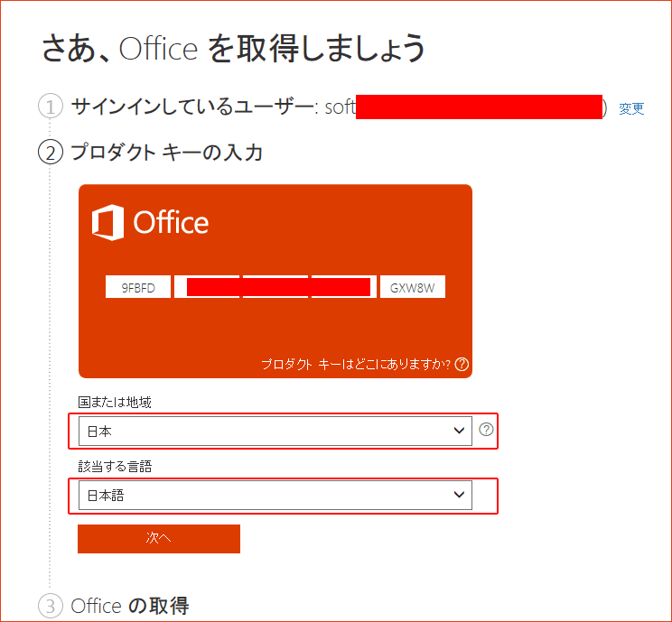This screenshot has height=622, width=672.
Task: Open the language dropdown showing 日本語
Action: click(x=275, y=496)
